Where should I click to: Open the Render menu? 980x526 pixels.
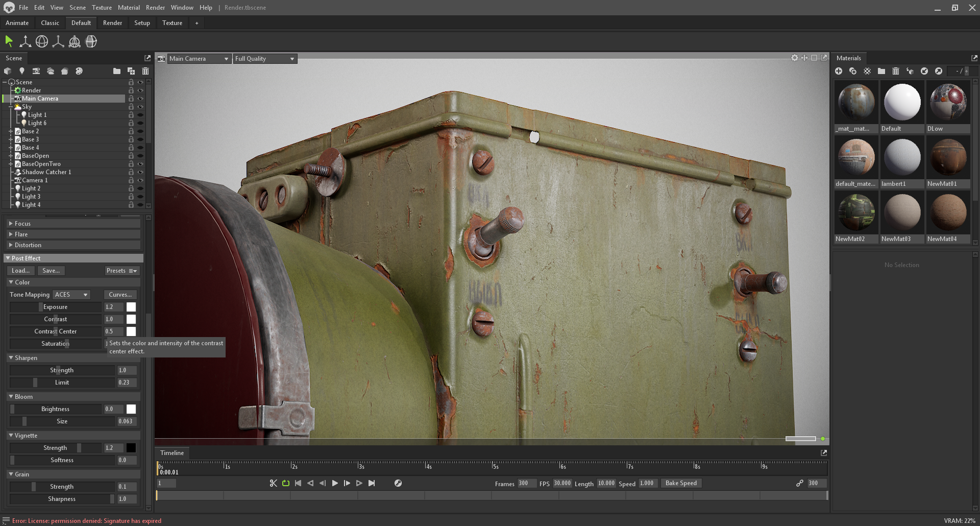click(x=155, y=7)
